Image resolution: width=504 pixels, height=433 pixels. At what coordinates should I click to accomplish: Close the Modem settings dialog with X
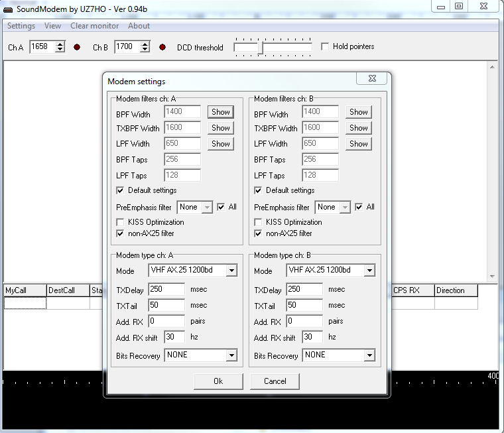[372, 78]
